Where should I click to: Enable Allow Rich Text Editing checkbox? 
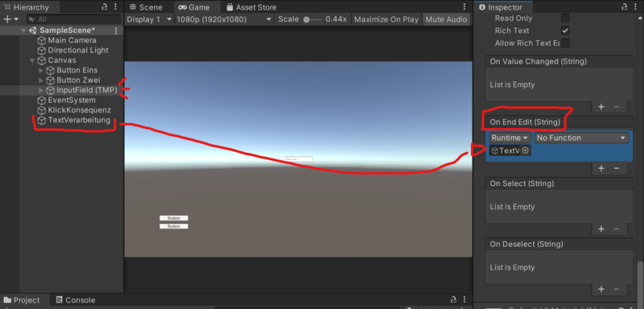point(566,43)
